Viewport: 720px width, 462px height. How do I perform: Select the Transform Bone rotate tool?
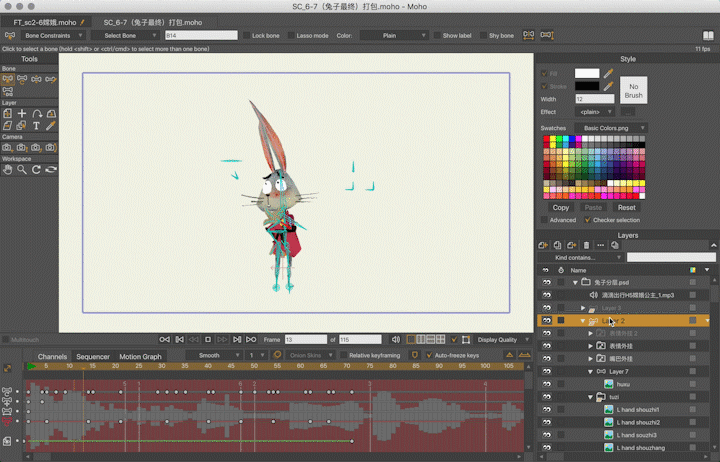tap(22, 79)
